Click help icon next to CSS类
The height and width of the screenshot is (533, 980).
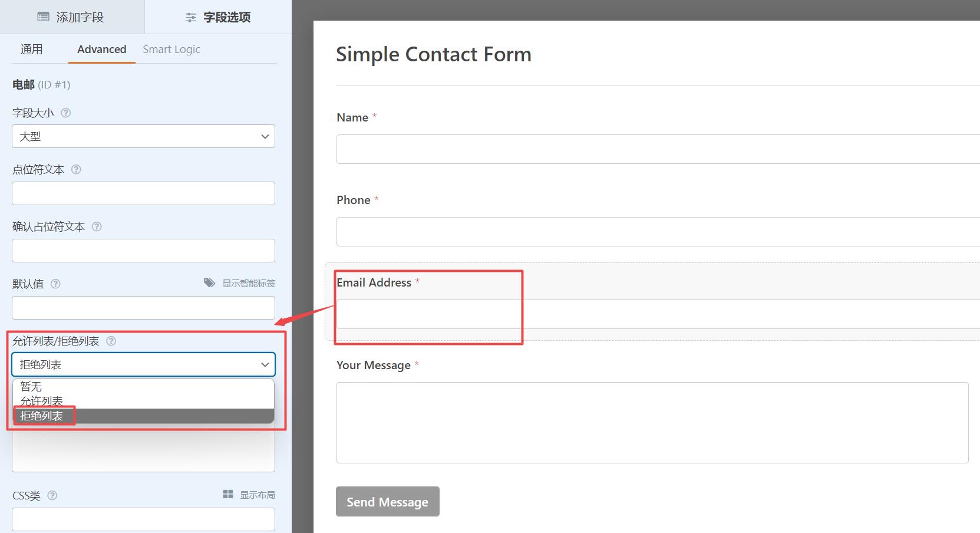pos(52,495)
